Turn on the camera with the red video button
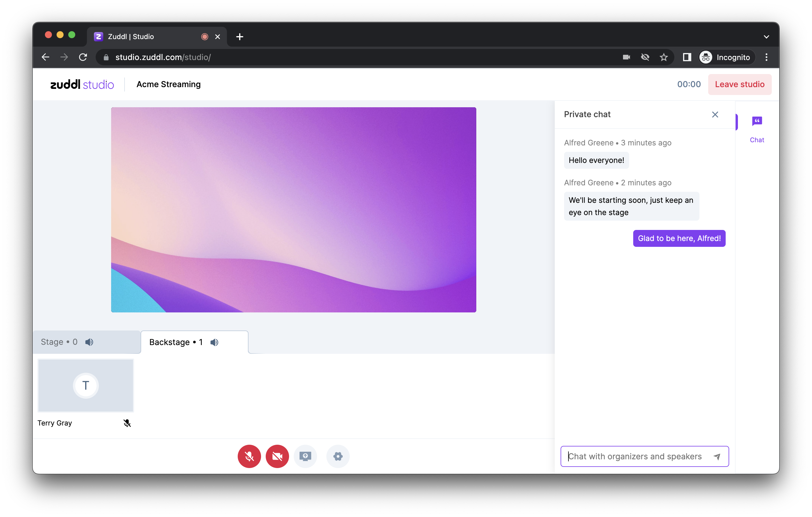812x517 pixels. [277, 456]
